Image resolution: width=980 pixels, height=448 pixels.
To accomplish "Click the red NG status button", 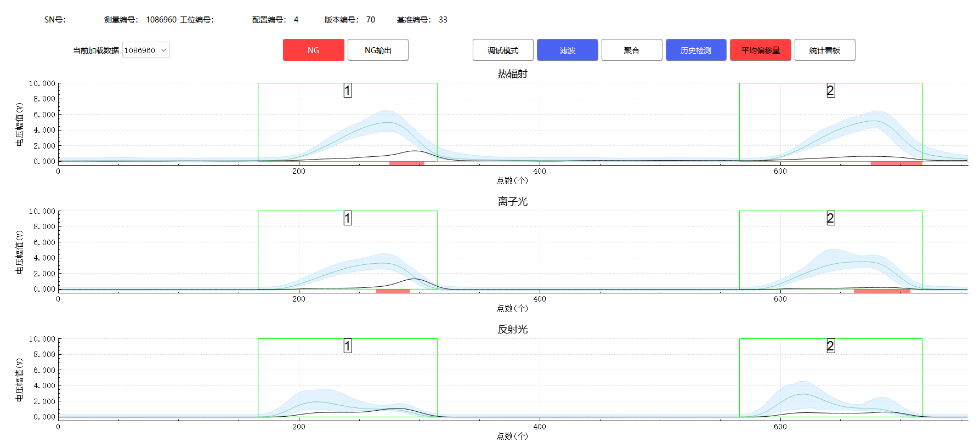I will pyautogui.click(x=313, y=50).
